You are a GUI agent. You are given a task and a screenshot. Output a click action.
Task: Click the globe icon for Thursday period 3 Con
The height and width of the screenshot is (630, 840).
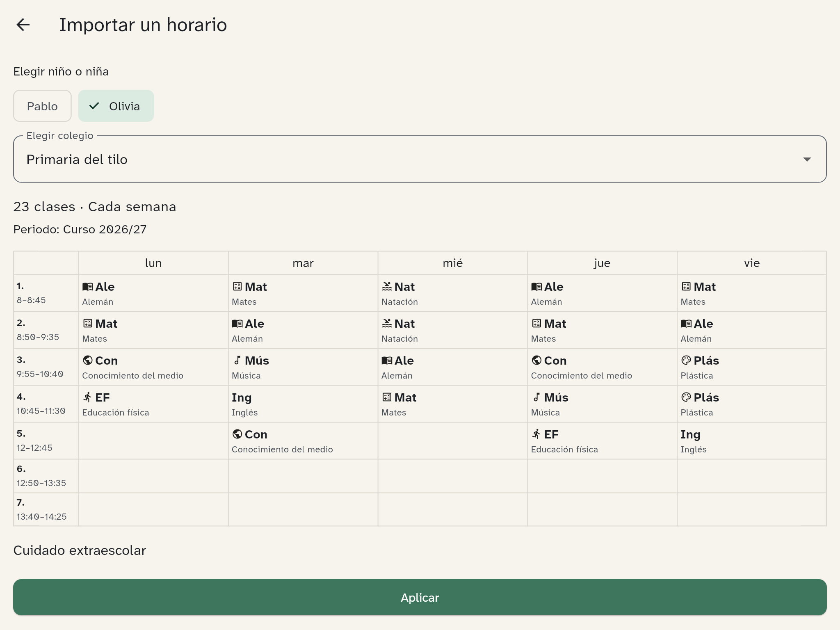pyautogui.click(x=536, y=361)
